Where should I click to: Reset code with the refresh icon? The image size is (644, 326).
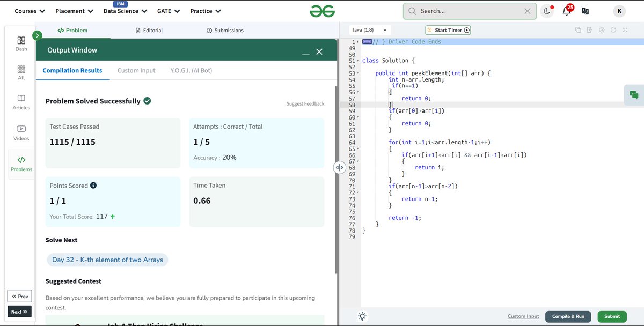tap(613, 30)
